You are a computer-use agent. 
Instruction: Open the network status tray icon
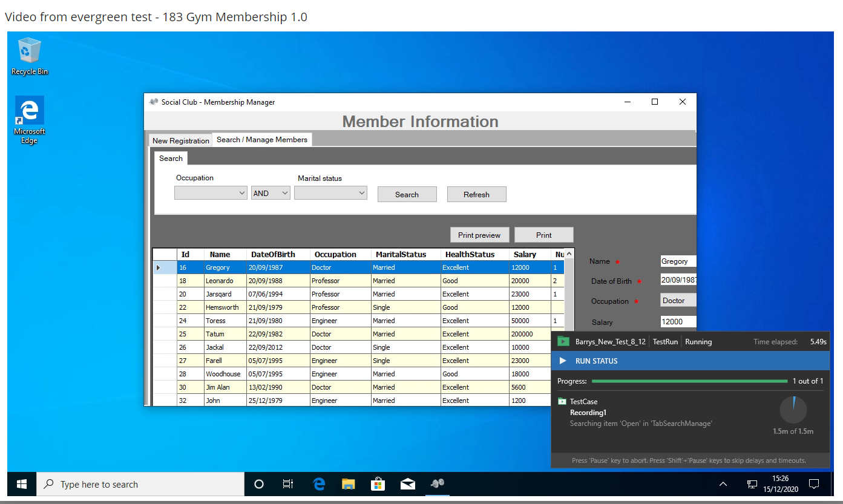(x=752, y=484)
